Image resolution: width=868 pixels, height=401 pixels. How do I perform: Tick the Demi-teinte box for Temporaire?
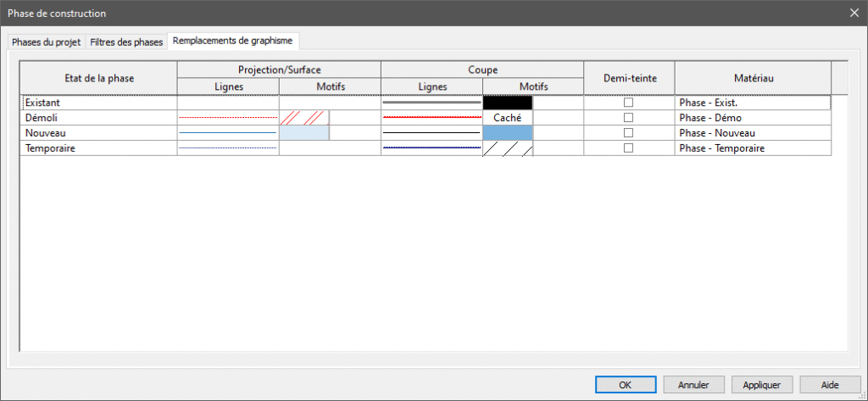coord(628,148)
